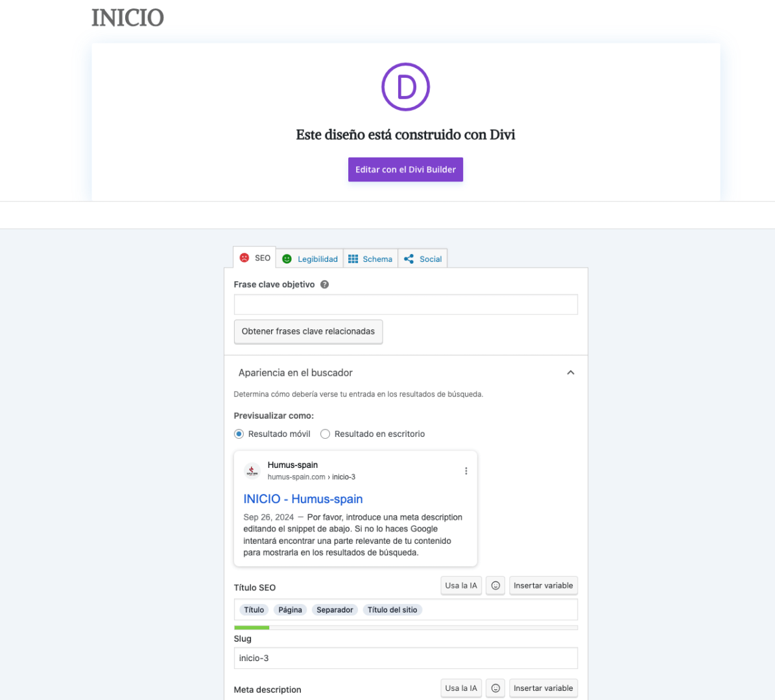
Task: Click the Separador variable tag
Action: [x=335, y=610]
